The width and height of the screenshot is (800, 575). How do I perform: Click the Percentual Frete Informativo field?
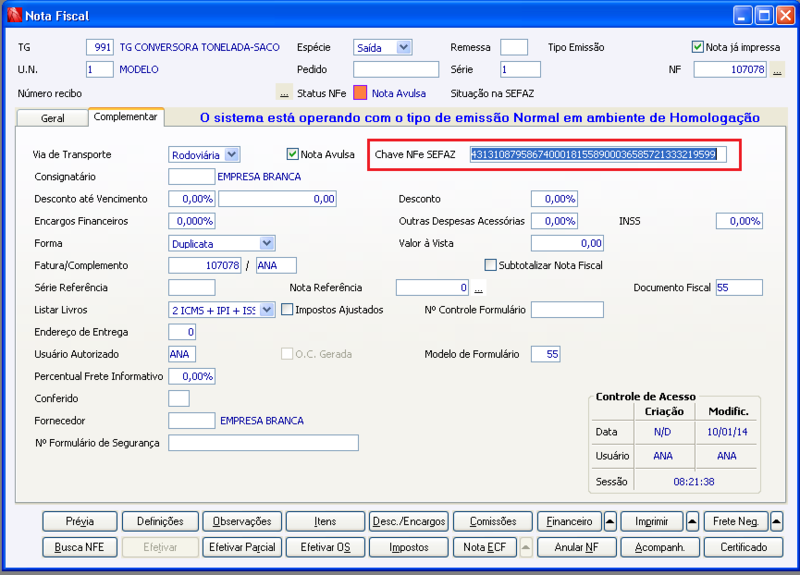(x=192, y=376)
